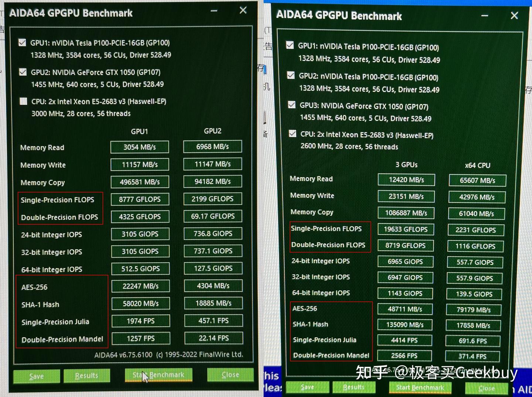Click 3 GPUs AES-256 result 48711 MB/s
Viewport: 532px width, 397px height.
(x=405, y=309)
